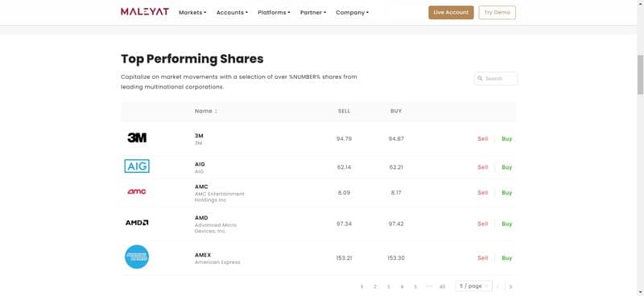Click the 3M company logo
The height and width of the screenshot is (296, 644).
[x=137, y=138]
